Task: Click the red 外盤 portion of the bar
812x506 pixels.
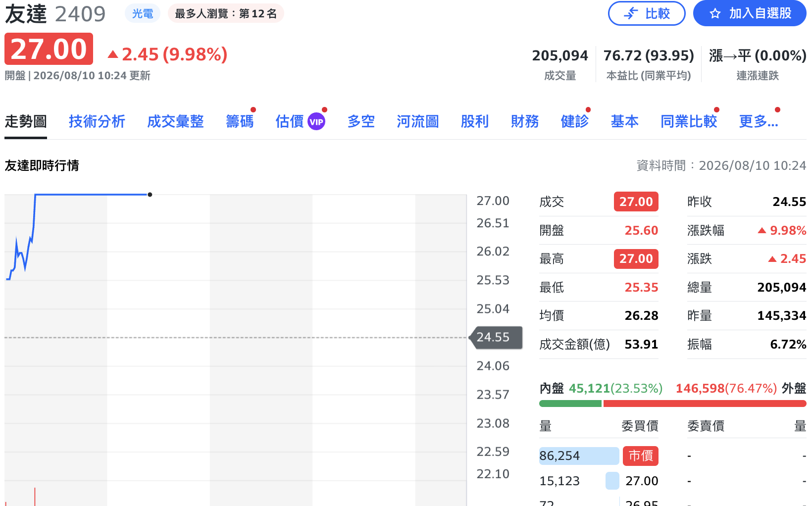Action: (705, 404)
